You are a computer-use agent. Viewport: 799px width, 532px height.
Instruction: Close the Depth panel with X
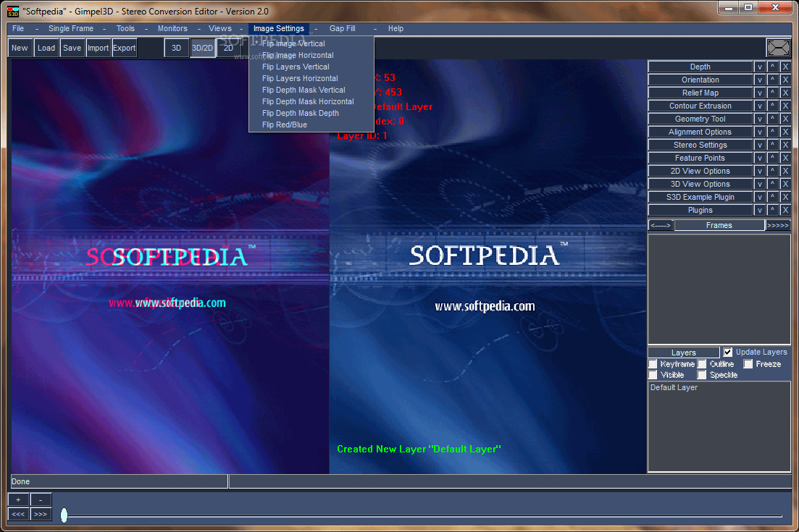tap(785, 67)
